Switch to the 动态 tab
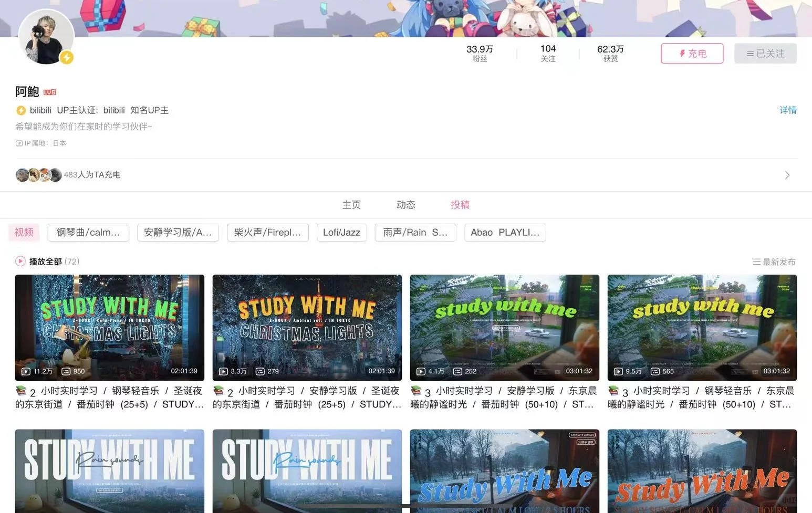Viewport: 812px width, 513px height. (405, 205)
